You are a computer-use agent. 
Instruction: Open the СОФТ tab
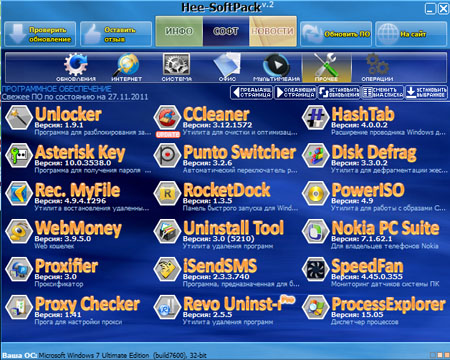point(226,31)
